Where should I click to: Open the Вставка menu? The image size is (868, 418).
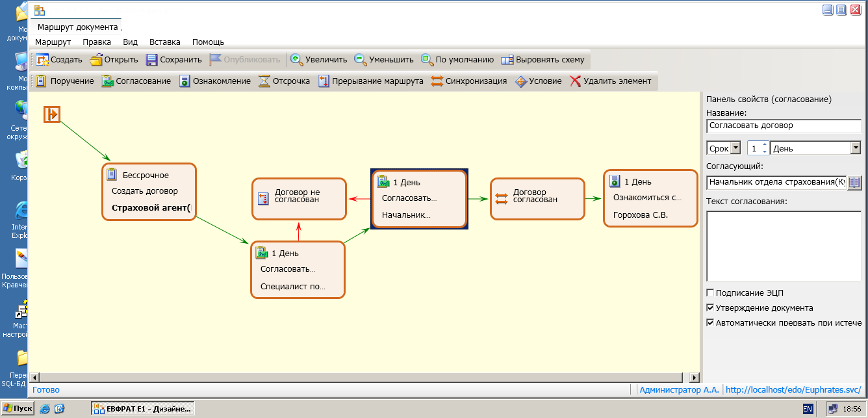(x=165, y=42)
